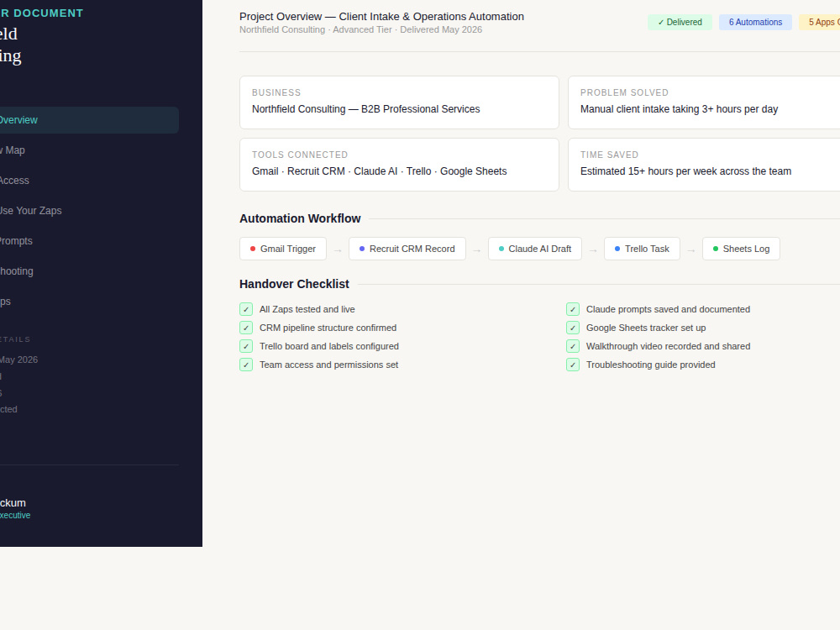Click the Problem Solved info card
Viewport: 840px width, 630px height.
[x=704, y=102]
